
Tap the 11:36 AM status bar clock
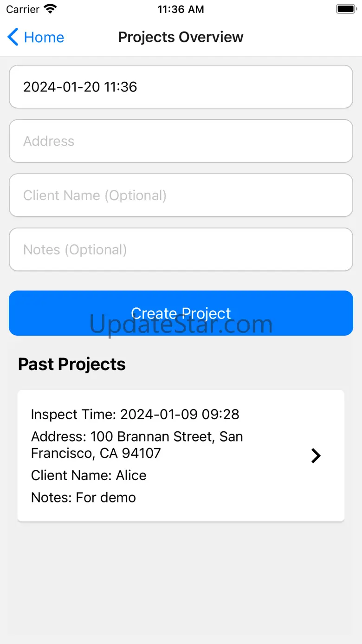pyautogui.click(x=181, y=9)
